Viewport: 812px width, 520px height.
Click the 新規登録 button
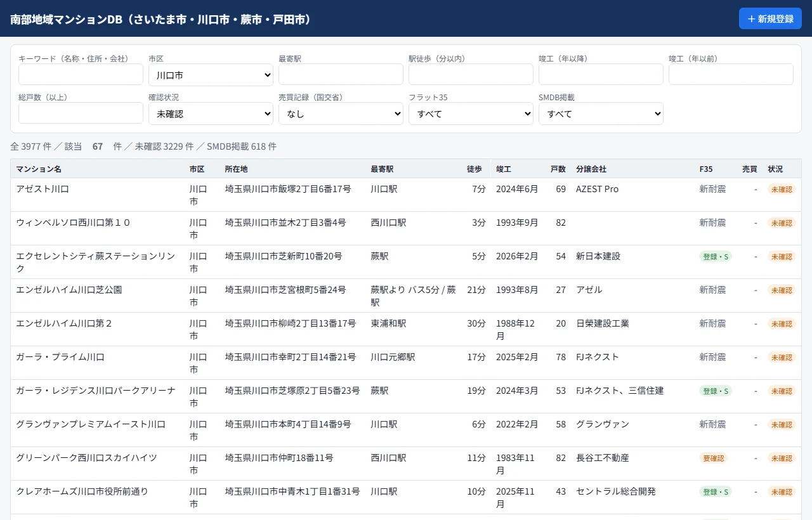click(x=770, y=18)
